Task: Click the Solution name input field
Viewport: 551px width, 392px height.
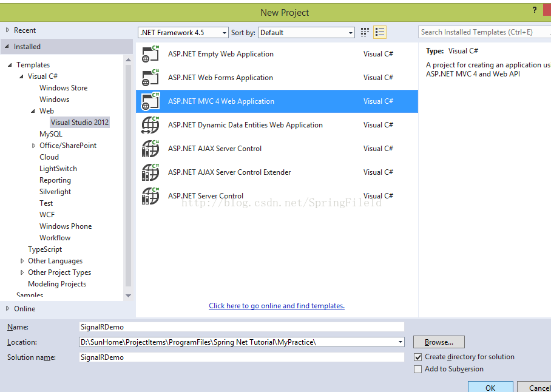Action: (242, 357)
